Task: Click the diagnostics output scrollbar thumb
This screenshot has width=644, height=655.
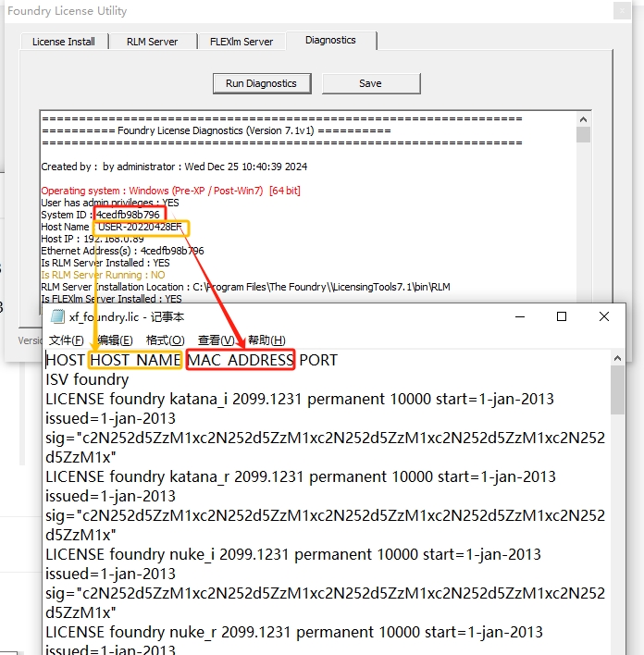Action: point(584,134)
